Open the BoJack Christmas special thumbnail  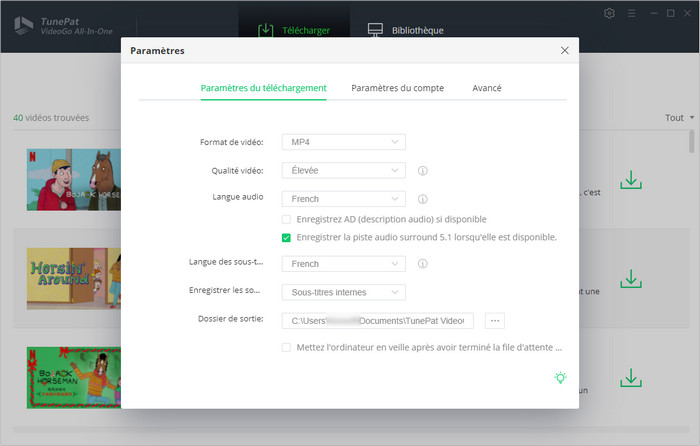pos(74,378)
